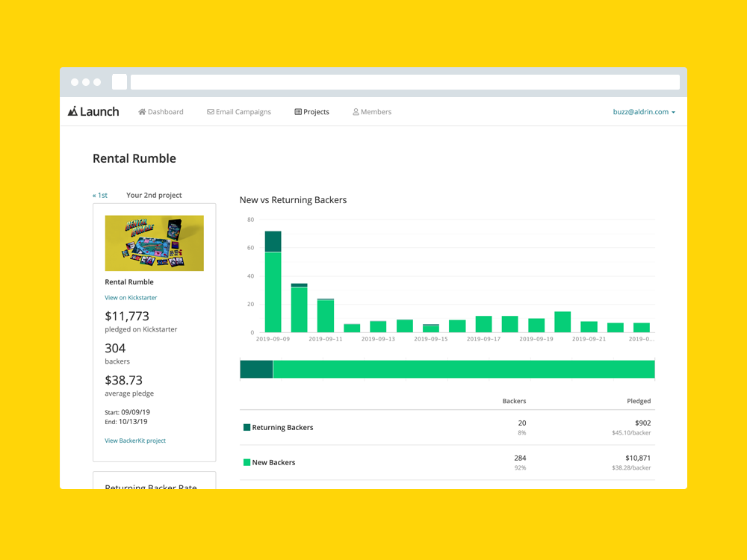Click the Members person icon
Viewport: 747px width, 560px height.
[x=356, y=112]
